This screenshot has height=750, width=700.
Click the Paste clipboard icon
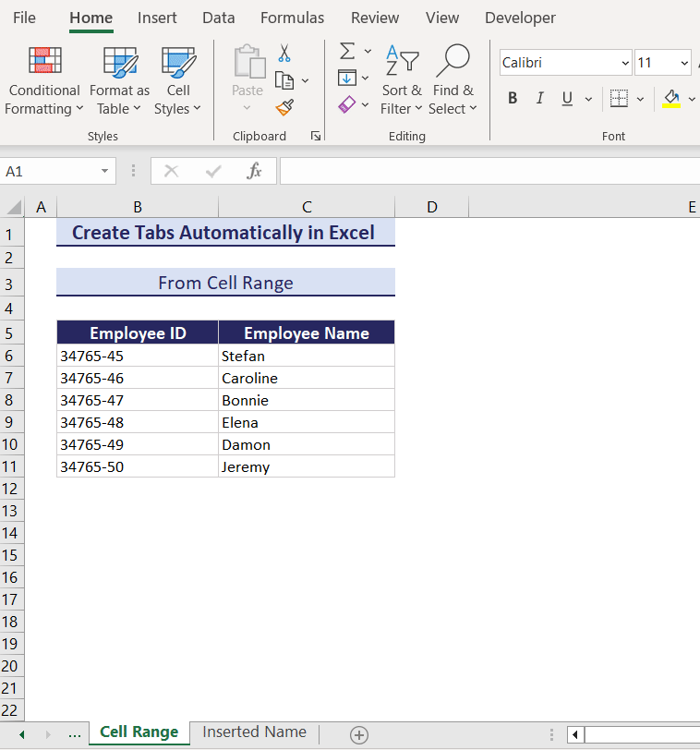click(x=249, y=62)
